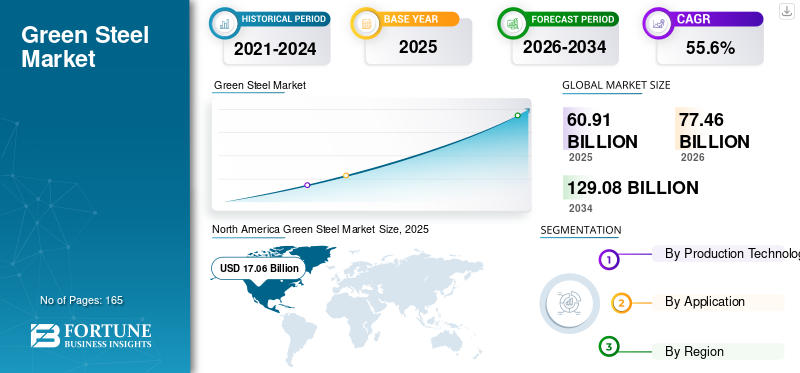The width and height of the screenshot is (800, 373).
Task: Click the segmentation circular chart icon
Action: pyautogui.click(x=570, y=303)
